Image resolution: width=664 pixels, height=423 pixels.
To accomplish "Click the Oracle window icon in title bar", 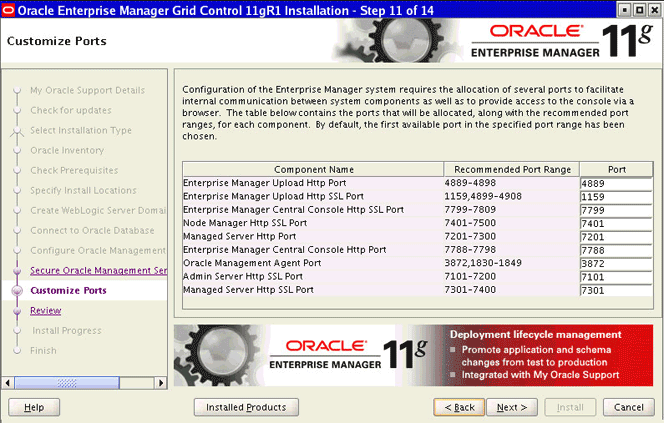I will click(x=8, y=9).
